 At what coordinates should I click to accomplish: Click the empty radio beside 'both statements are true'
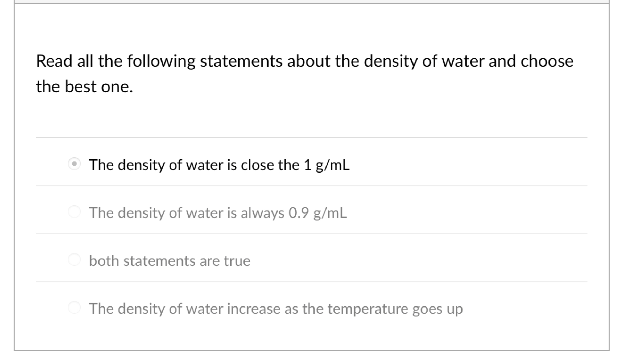coord(75,260)
